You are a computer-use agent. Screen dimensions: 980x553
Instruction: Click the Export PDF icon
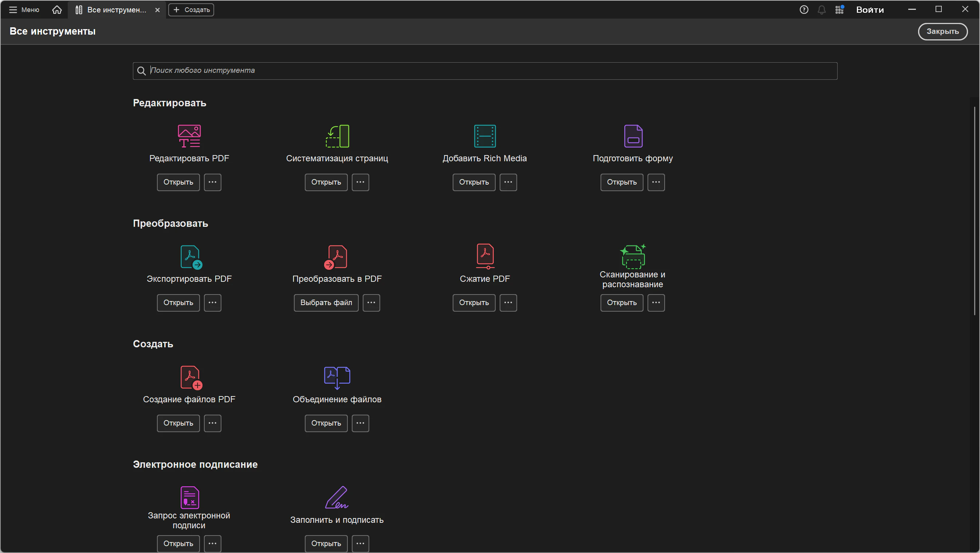[190, 257]
